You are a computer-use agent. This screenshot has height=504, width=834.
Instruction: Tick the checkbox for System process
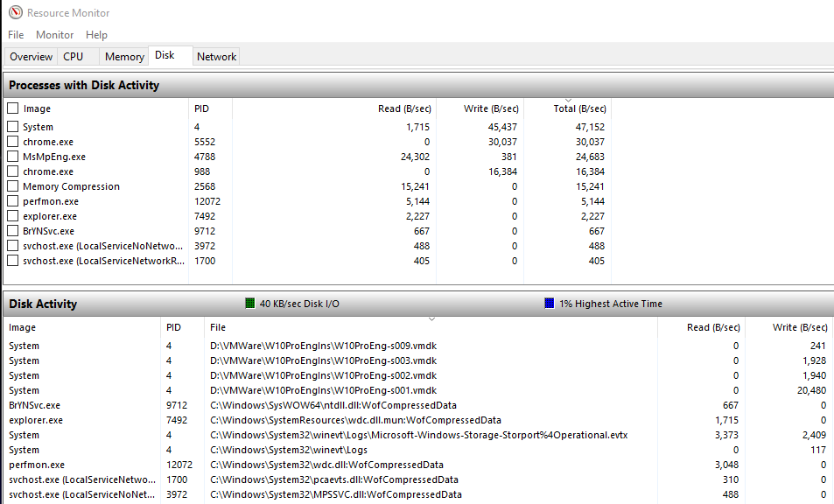pos(13,127)
